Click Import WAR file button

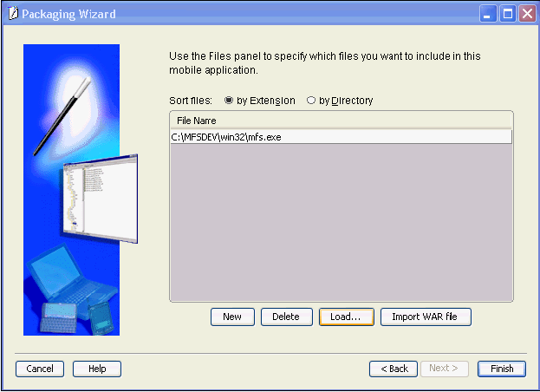(x=426, y=317)
